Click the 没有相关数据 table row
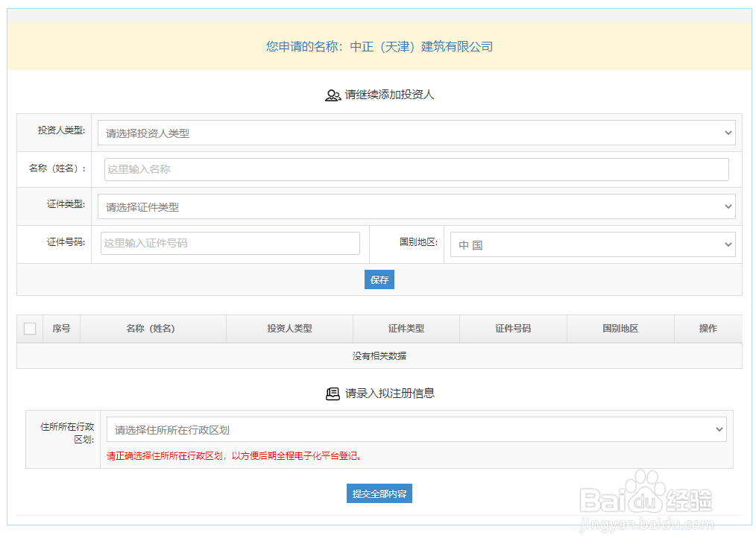This screenshot has width=756, height=550. pos(379,355)
